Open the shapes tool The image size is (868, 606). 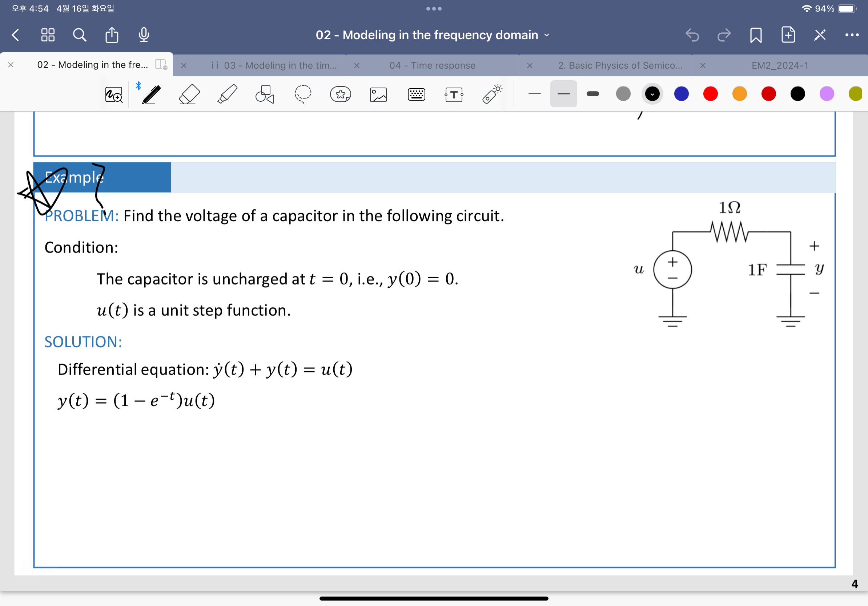click(x=265, y=94)
